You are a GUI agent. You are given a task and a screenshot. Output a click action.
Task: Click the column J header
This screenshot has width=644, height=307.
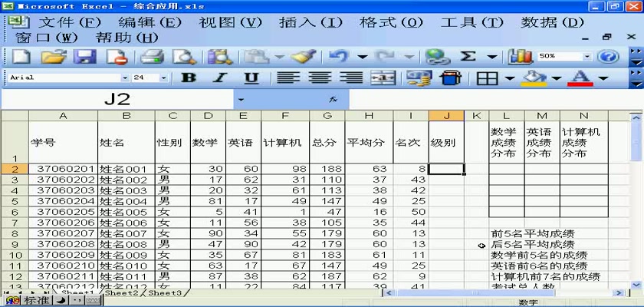[446, 115]
